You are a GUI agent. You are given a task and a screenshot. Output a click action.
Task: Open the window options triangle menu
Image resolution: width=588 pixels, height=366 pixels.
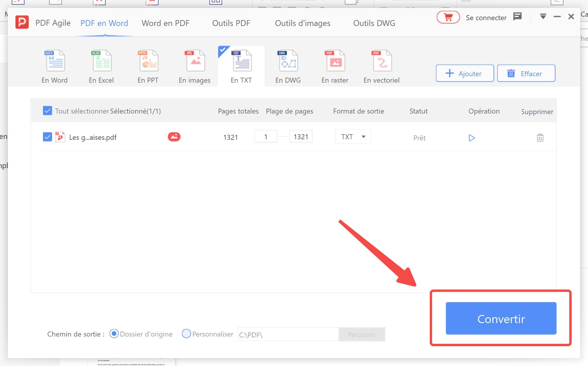click(543, 16)
